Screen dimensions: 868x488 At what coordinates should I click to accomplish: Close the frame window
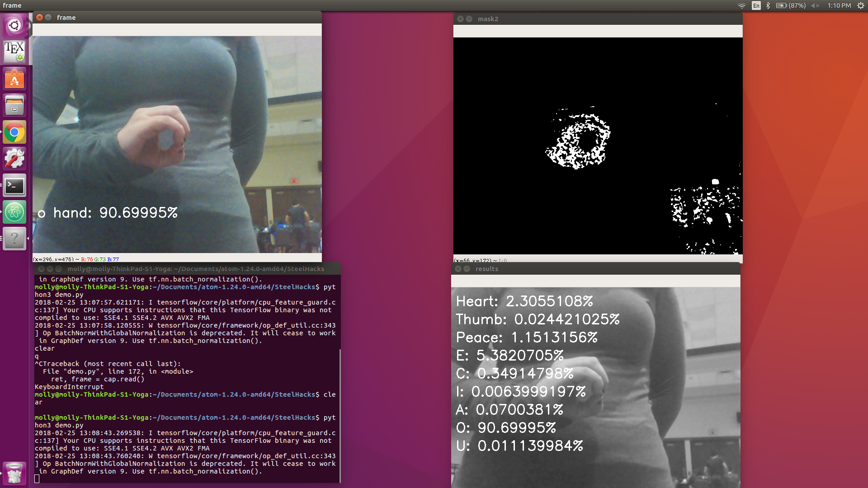(x=40, y=18)
